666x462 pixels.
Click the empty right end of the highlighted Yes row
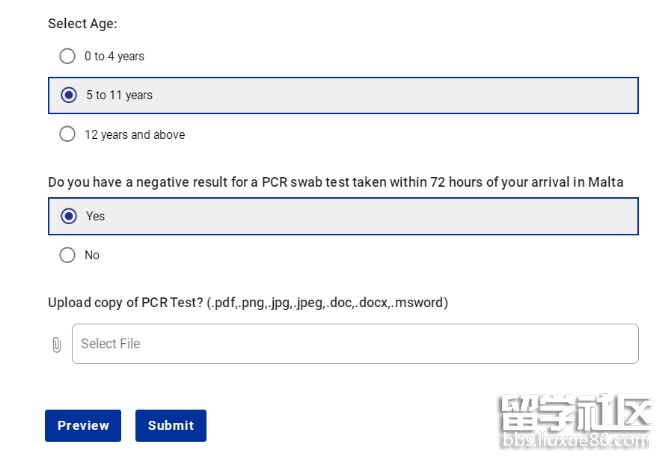click(x=580, y=216)
